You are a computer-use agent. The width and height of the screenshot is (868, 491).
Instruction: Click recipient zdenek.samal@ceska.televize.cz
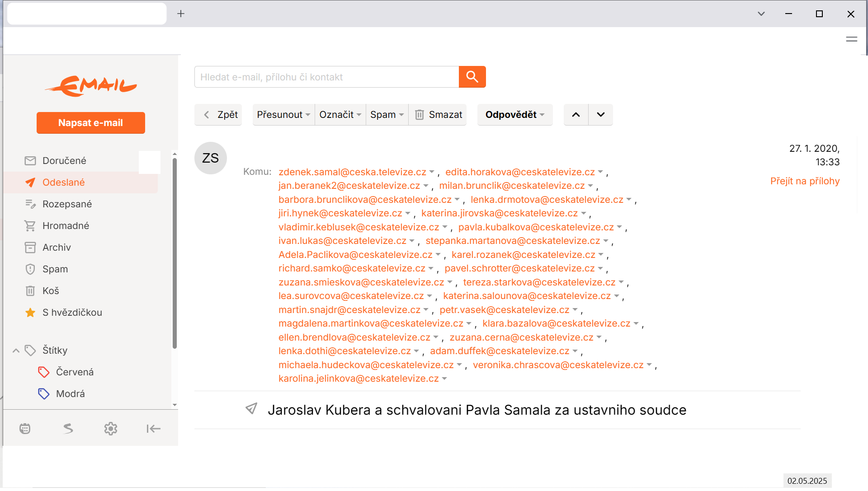click(x=352, y=172)
